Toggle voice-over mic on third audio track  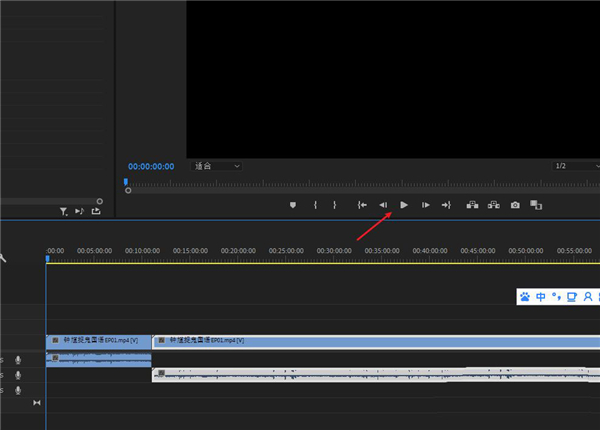(x=18, y=390)
